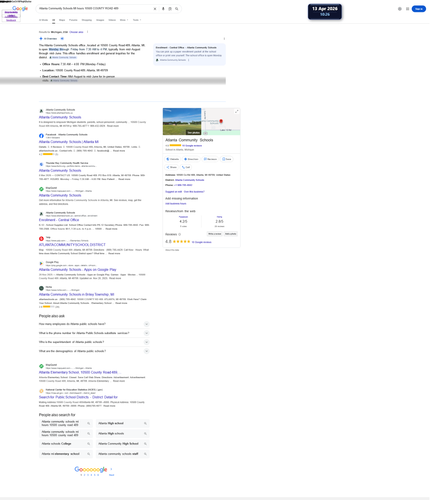Open the Google apps grid
This screenshot has width=432, height=500.
coord(407,9)
